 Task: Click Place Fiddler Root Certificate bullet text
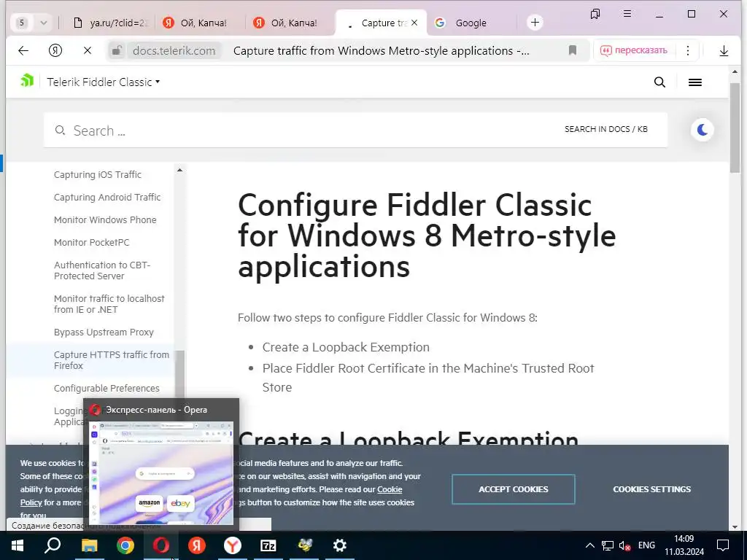[427, 378]
